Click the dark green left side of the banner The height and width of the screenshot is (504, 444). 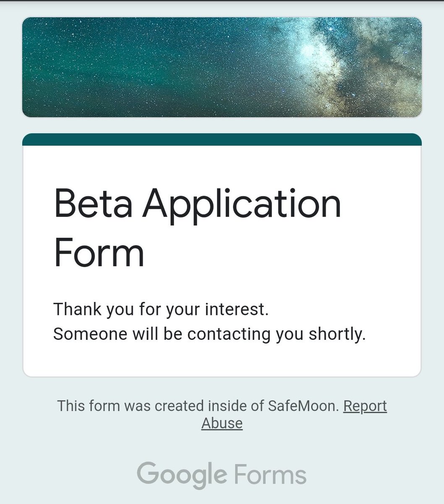tap(76, 67)
